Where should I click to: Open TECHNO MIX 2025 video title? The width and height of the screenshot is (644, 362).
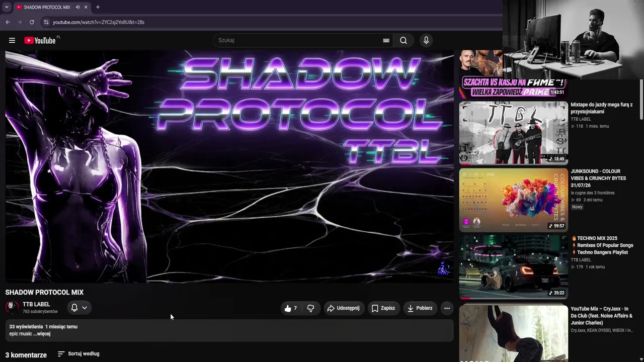pyautogui.click(x=603, y=245)
